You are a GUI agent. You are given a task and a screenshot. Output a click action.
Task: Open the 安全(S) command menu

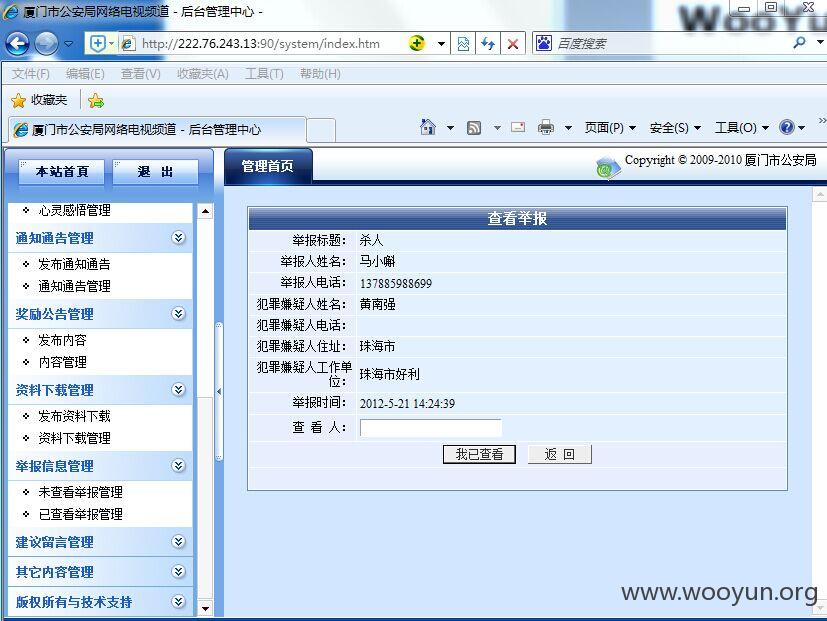(675, 128)
